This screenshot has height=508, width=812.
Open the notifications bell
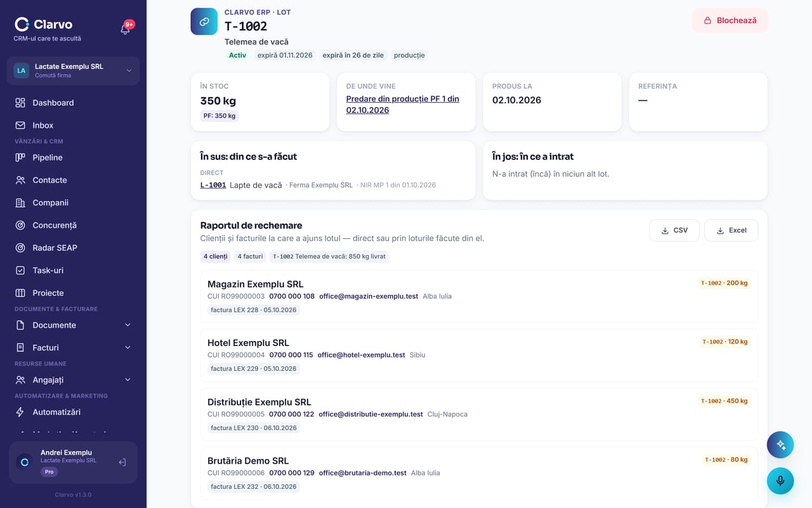click(125, 29)
